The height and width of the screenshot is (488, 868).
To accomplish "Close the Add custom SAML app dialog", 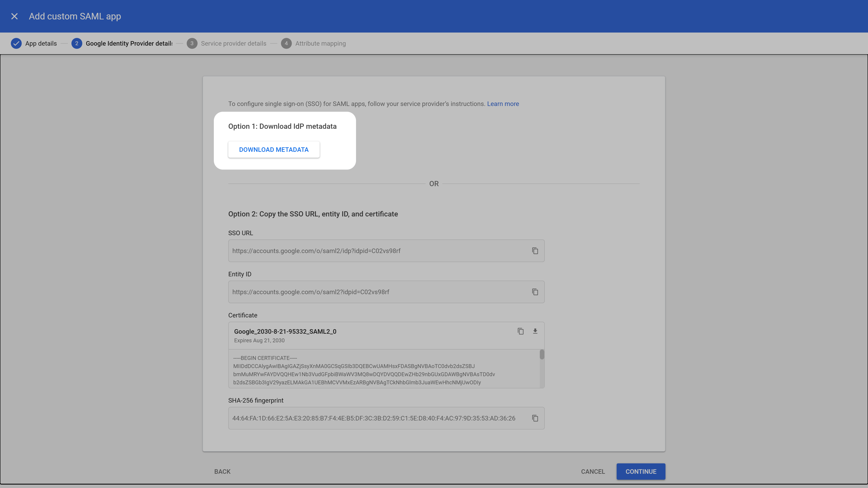I will point(14,16).
